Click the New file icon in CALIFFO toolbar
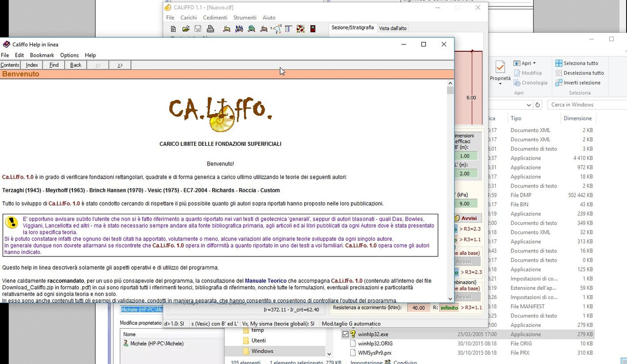 pyautogui.click(x=173, y=29)
